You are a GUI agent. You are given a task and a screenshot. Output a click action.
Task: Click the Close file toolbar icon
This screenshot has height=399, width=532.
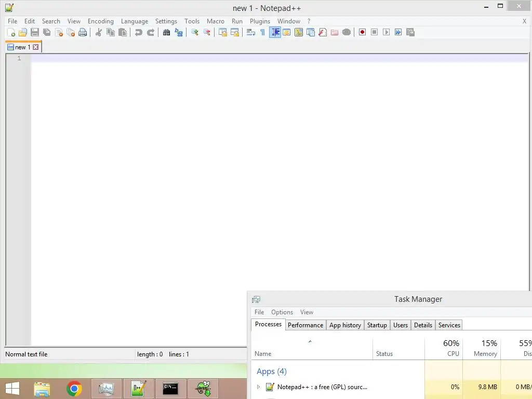click(x=59, y=32)
